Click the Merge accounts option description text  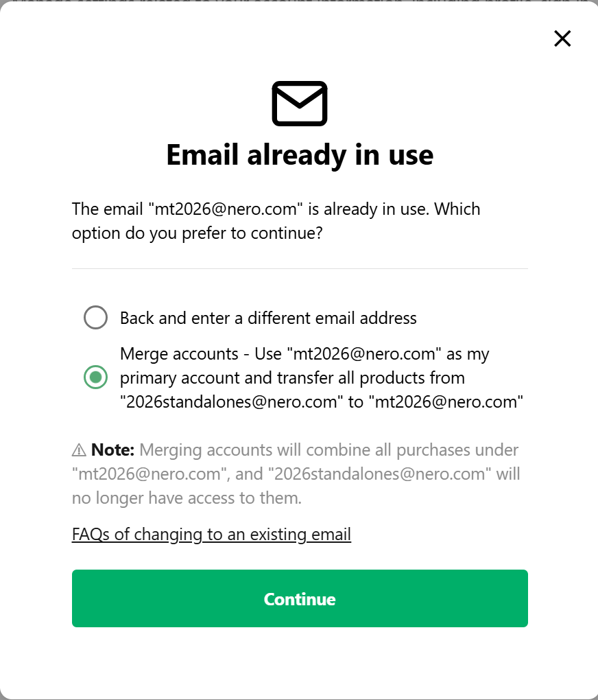tap(322, 378)
